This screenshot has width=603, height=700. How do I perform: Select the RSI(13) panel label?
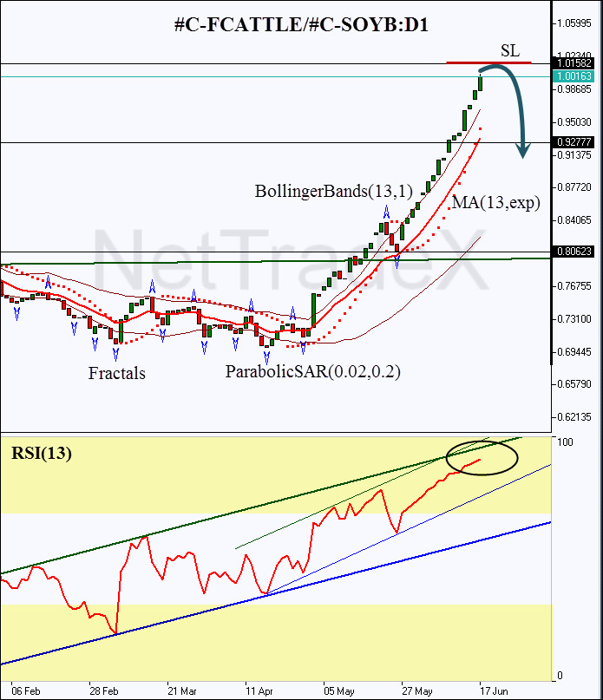point(41,453)
